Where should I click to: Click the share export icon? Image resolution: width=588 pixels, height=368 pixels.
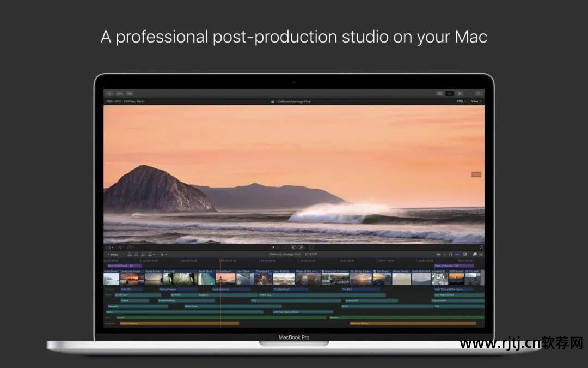(x=479, y=93)
